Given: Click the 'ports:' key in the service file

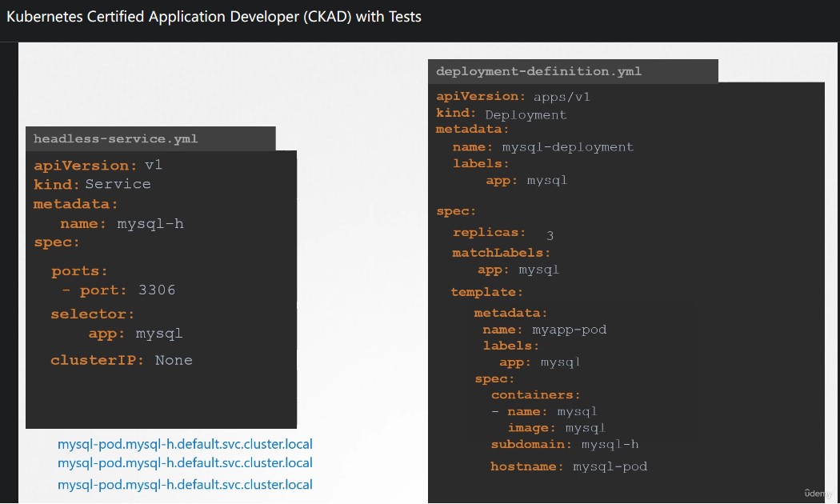Looking at the screenshot, I should [79, 271].
